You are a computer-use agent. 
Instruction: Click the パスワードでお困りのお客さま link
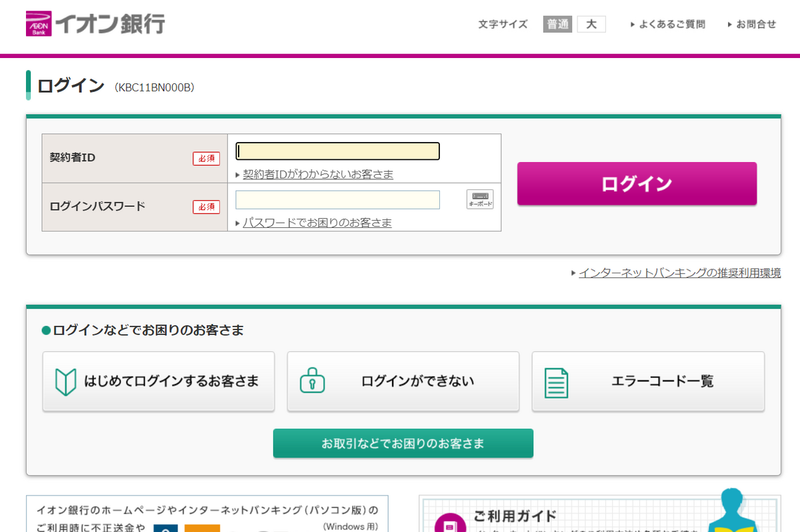[317, 223]
